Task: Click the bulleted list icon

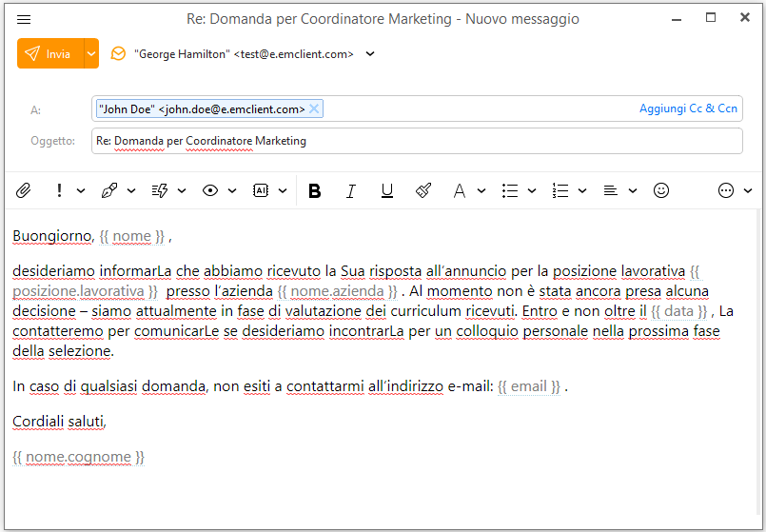Action: [x=510, y=190]
